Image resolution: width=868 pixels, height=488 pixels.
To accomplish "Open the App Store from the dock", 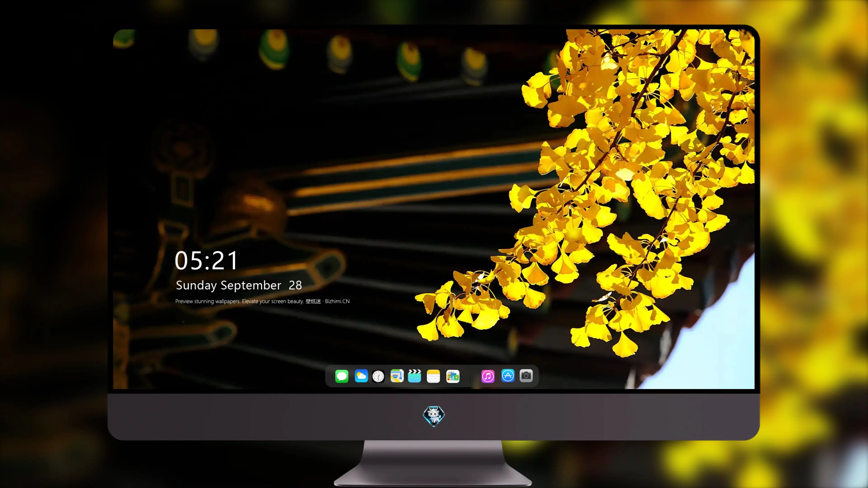I will coord(508,375).
